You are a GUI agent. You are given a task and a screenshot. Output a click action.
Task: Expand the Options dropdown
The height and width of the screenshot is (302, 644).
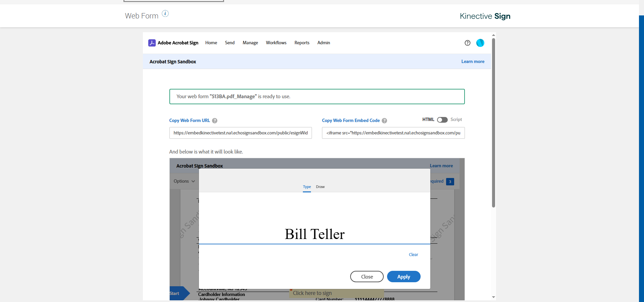click(x=184, y=181)
